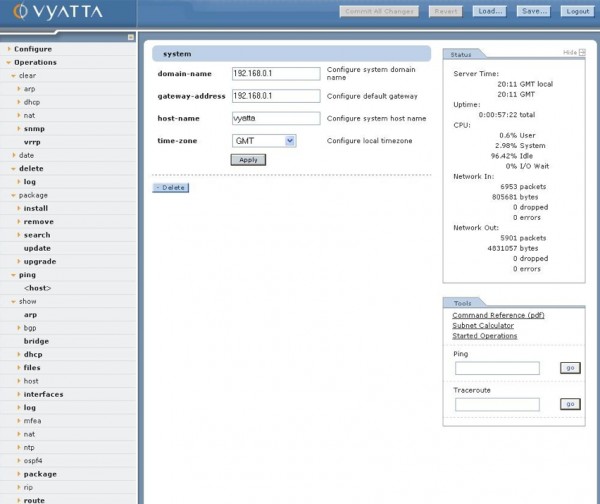Expand arp under clear

pyautogui.click(x=18, y=89)
